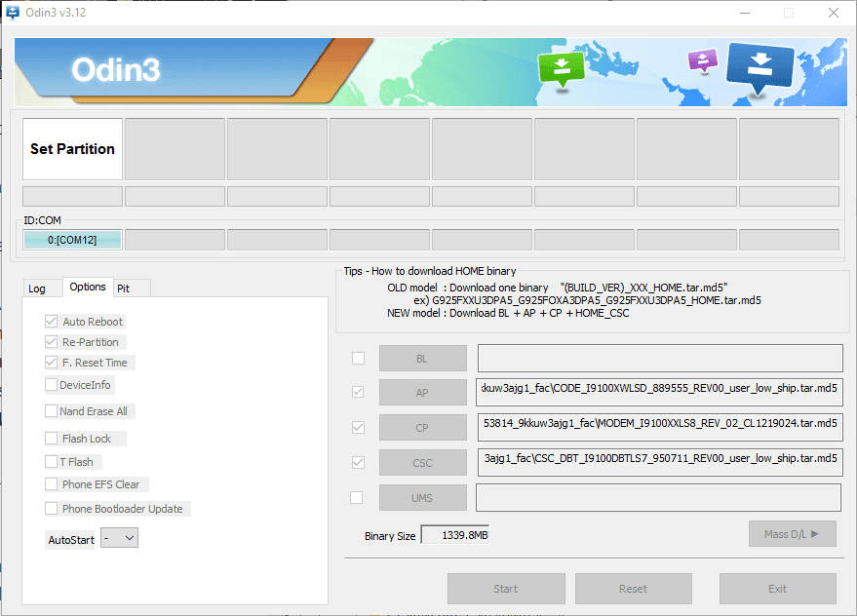Uncheck the AP file checkbox
857x616 pixels.
point(358,393)
